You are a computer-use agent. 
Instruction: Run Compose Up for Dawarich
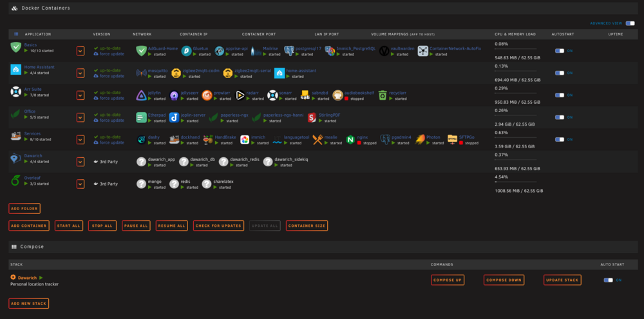[448, 280]
